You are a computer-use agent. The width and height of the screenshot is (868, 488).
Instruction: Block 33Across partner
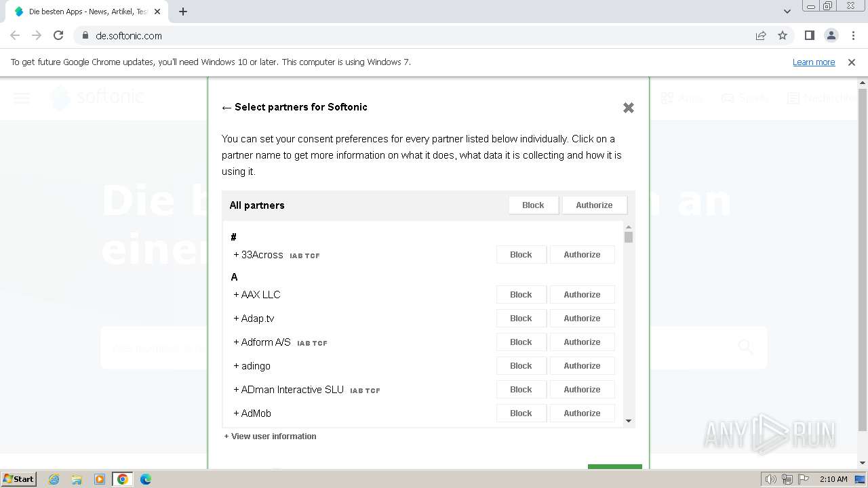[x=521, y=255]
